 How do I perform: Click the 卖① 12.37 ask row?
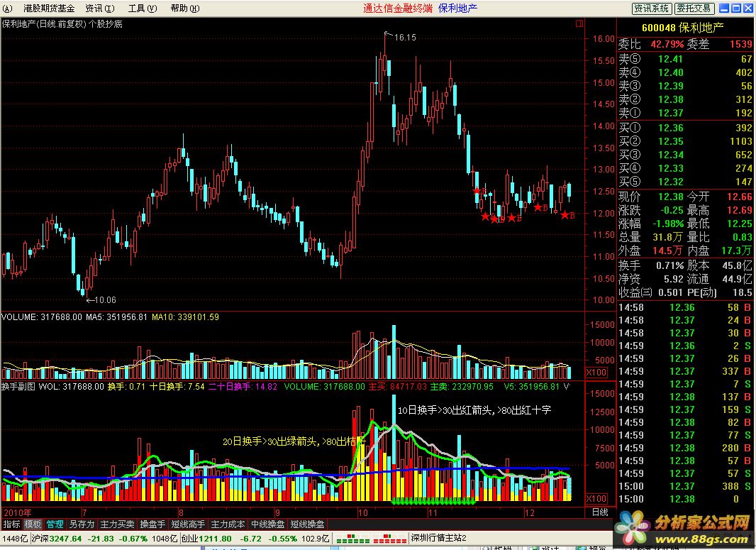coord(685,113)
